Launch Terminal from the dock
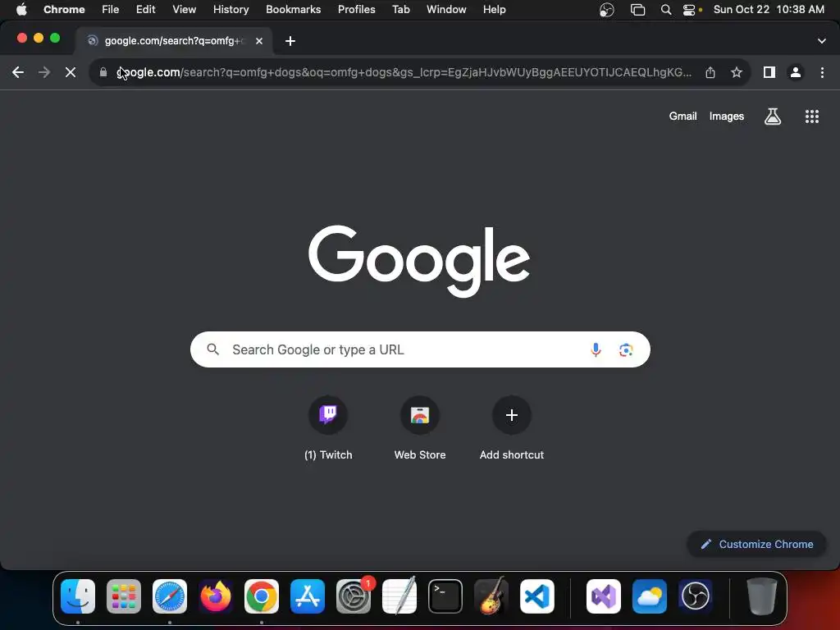Viewport: 840px width, 630px height. pos(445,596)
